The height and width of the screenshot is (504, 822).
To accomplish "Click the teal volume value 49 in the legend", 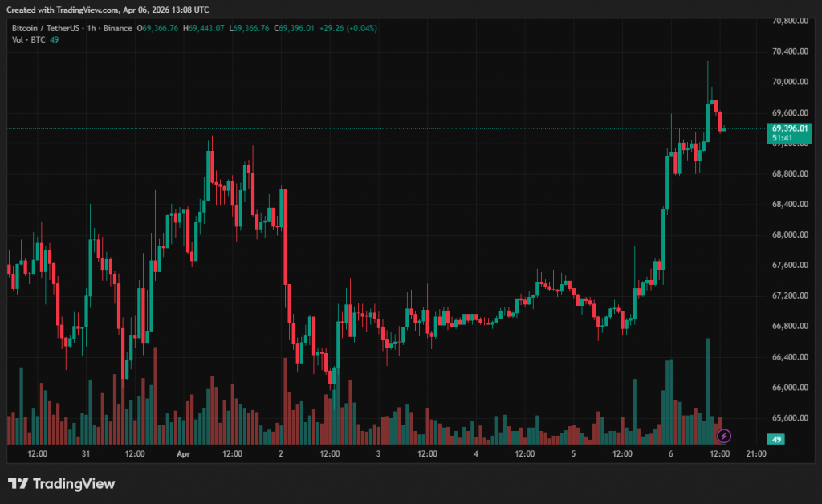I will [x=55, y=39].
